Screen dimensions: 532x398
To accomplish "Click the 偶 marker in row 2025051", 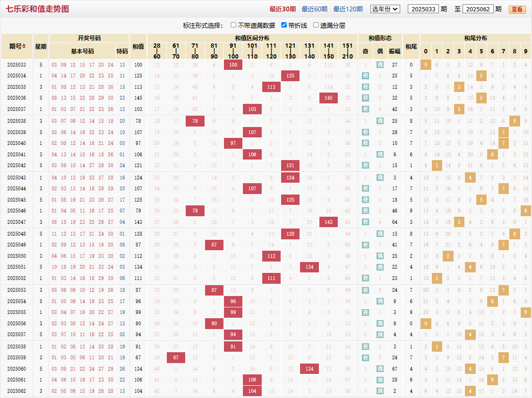I will tap(380, 267).
